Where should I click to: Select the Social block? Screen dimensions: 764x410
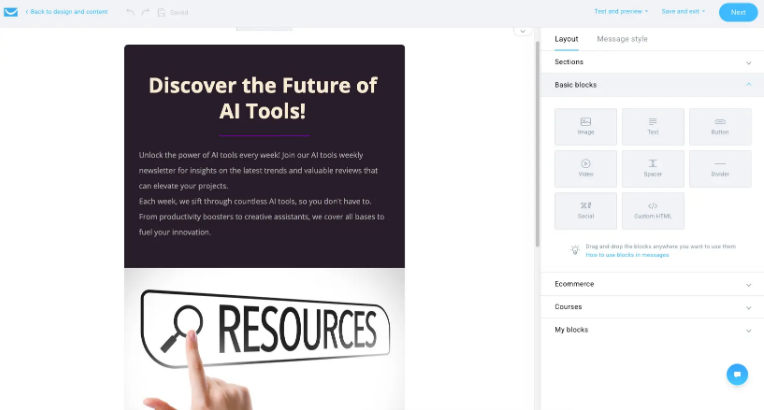tap(585, 210)
